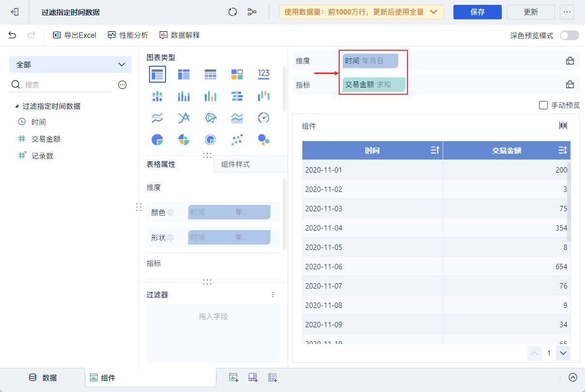Click the 更新 update button
The width and height of the screenshot is (585, 392).
pyautogui.click(x=531, y=12)
